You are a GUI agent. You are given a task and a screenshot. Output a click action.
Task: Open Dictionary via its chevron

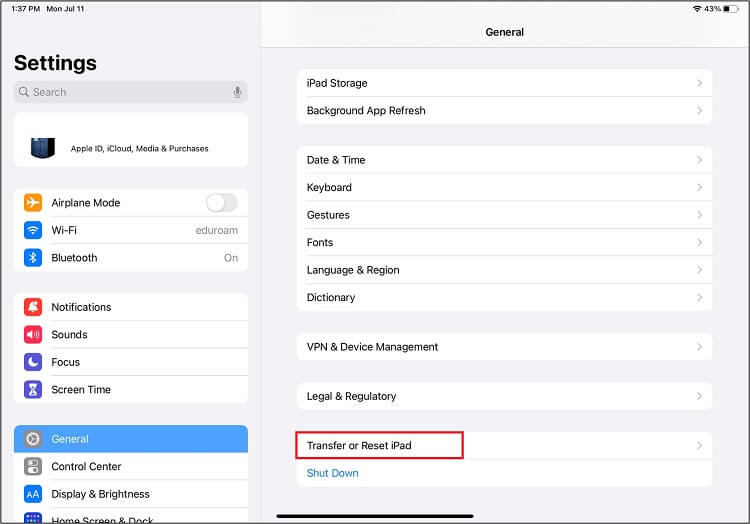click(x=699, y=297)
